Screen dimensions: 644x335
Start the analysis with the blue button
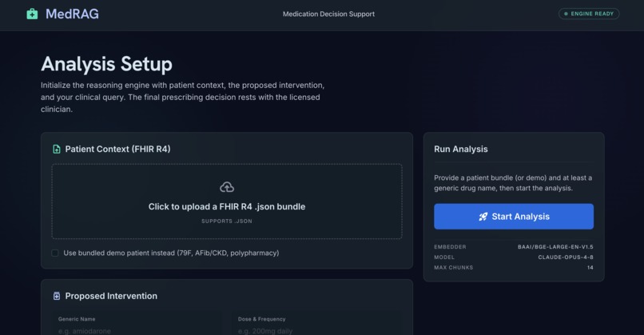[514, 217]
